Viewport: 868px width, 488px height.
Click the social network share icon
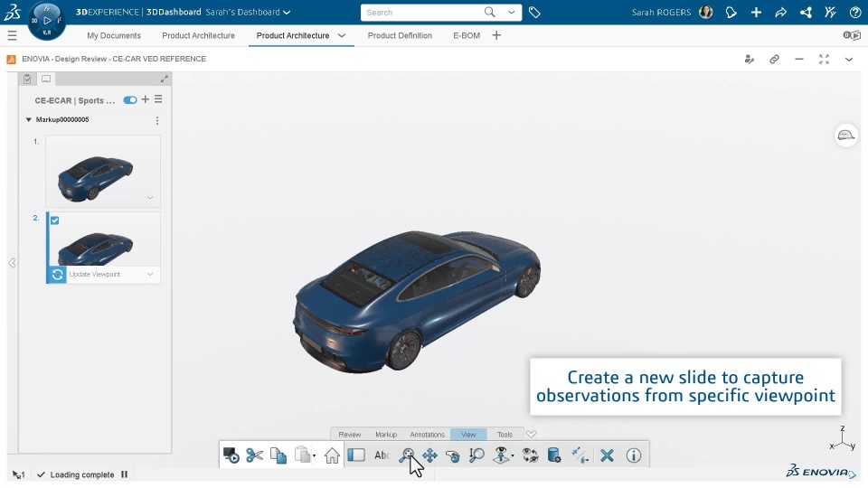coord(806,12)
